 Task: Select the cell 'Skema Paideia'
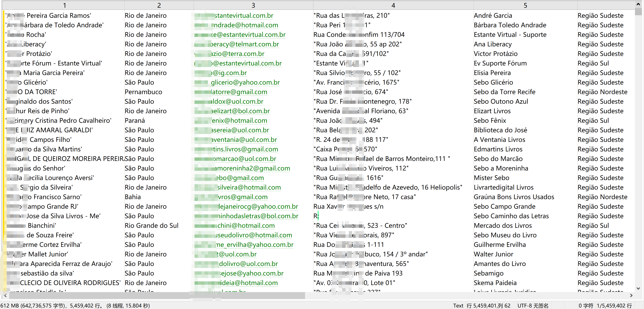[495, 283]
